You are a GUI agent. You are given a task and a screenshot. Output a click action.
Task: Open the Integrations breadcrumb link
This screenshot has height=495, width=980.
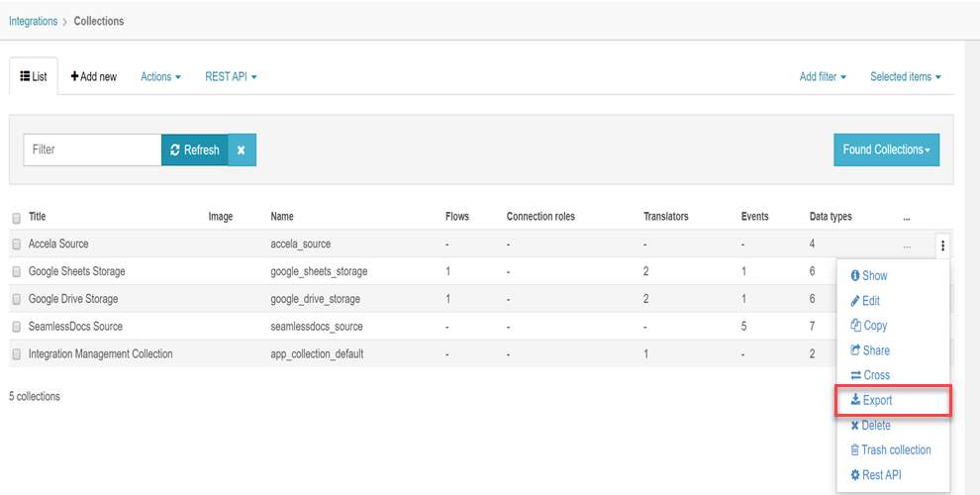(x=33, y=21)
